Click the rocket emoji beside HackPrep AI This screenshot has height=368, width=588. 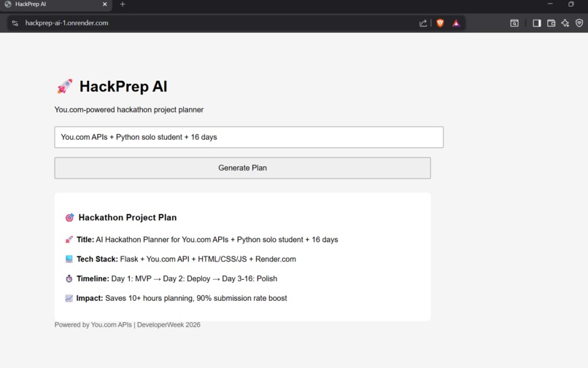click(64, 86)
